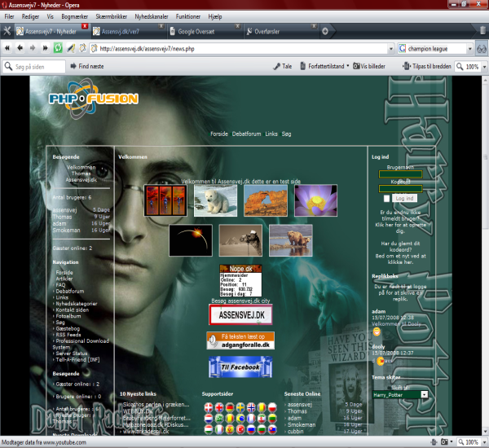
Task: Go back with the back arrow
Action: (x=20, y=48)
